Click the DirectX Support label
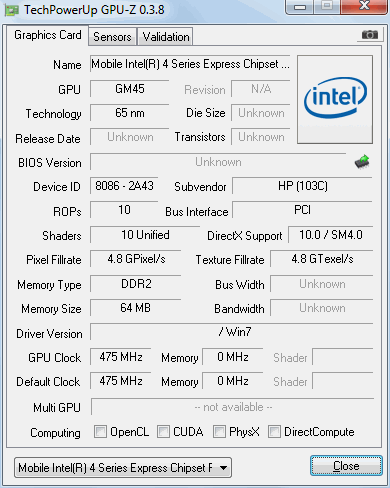The image size is (390, 488). pyautogui.click(x=245, y=236)
